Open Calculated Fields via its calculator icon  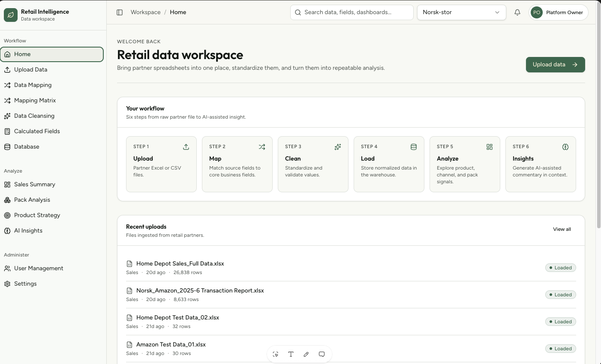[x=7, y=131]
